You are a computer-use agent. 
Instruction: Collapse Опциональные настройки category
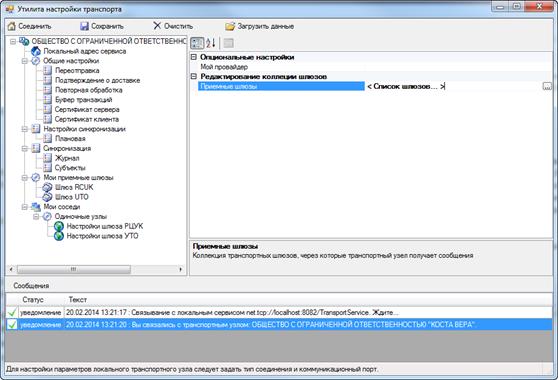coord(194,57)
